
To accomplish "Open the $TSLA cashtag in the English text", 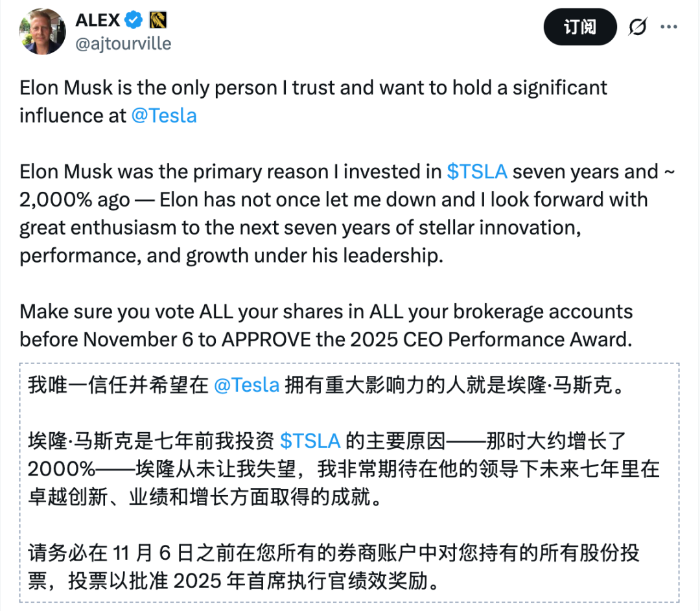I will pos(477,172).
